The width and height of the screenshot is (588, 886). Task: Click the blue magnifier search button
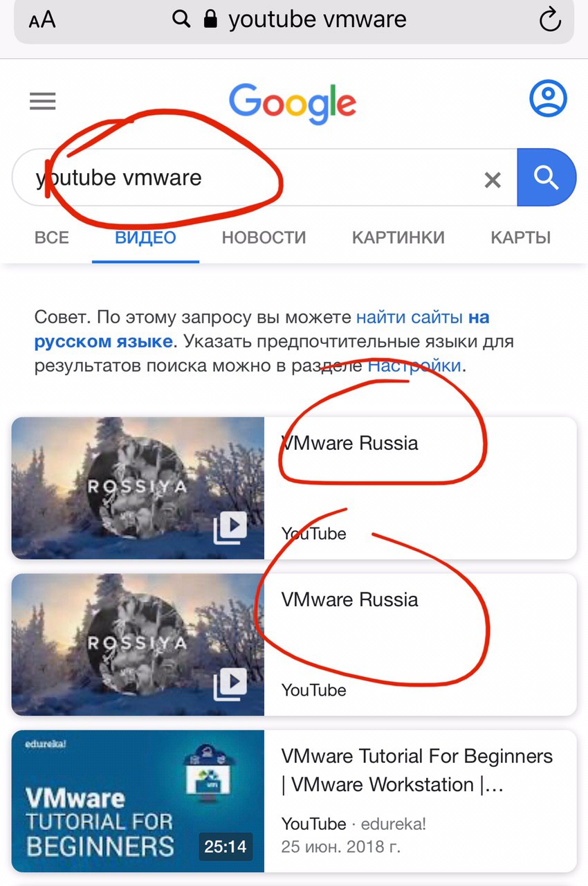(546, 178)
